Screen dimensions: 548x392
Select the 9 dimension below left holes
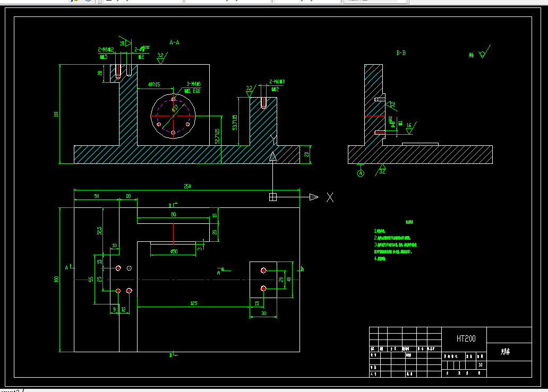pyautogui.click(x=114, y=309)
